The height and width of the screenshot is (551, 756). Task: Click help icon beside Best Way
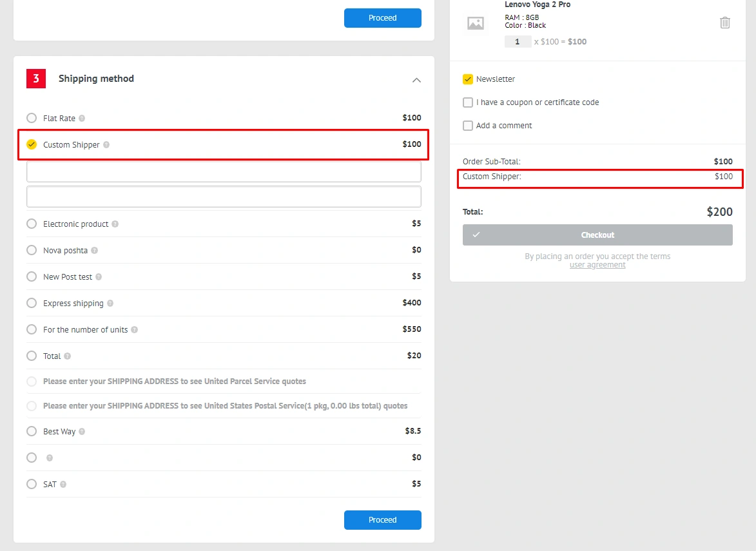[x=82, y=432]
